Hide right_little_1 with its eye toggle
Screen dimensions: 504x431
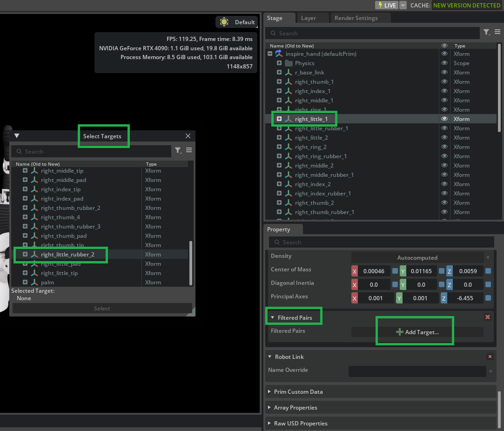pos(444,119)
